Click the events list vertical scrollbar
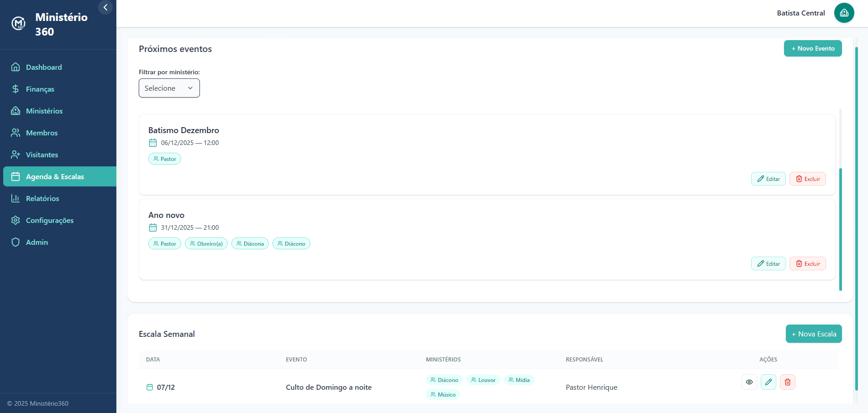868x413 pixels. point(840,228)
